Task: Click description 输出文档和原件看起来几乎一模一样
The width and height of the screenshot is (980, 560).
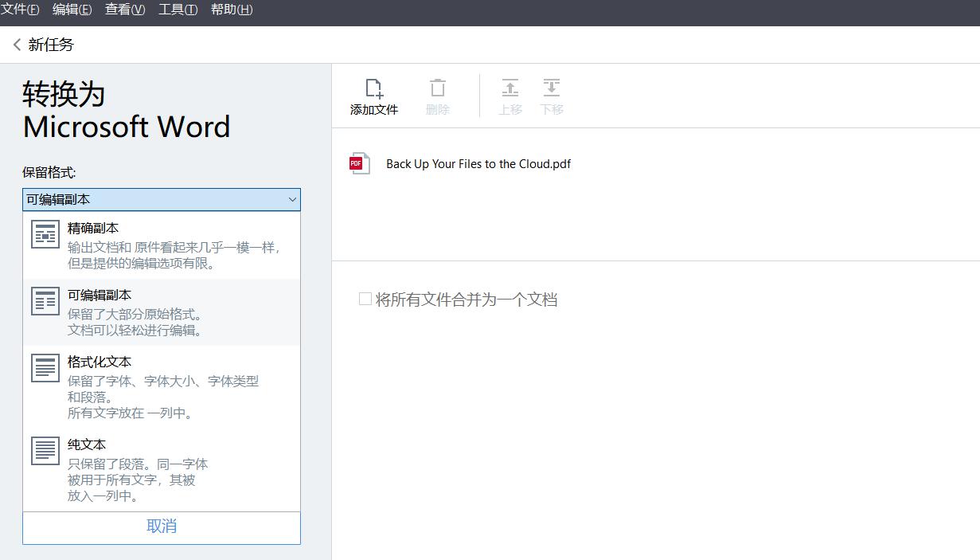Action: tap(175, 248)
